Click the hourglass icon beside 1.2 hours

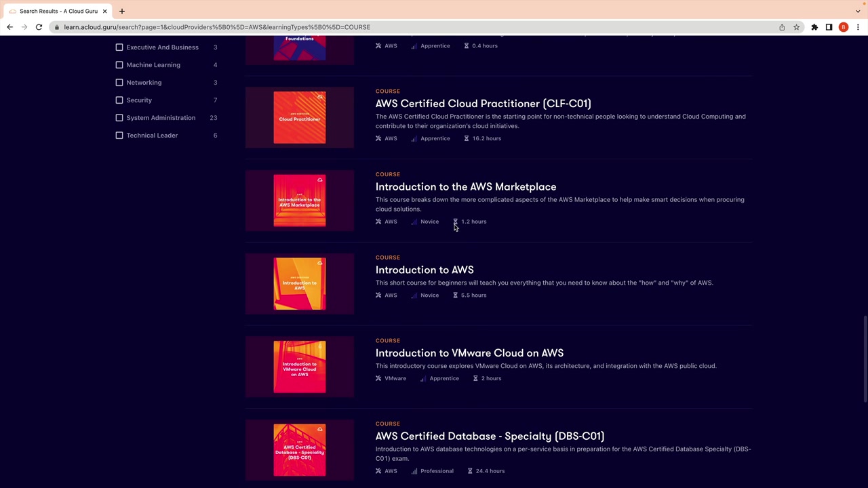tap(455, 222)
